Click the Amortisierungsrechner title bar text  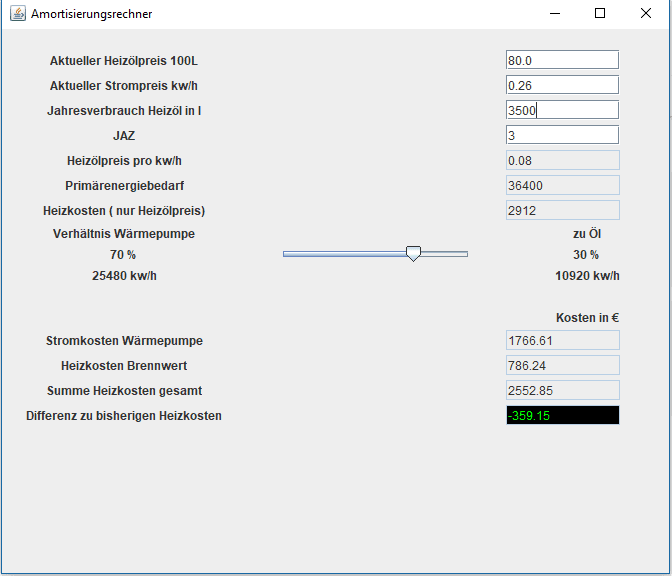(x=92, y=14)
